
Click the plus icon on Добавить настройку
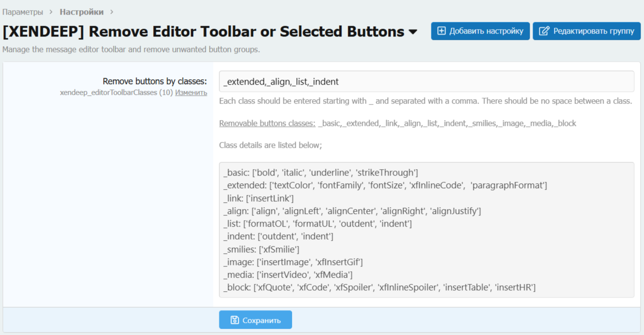[441, 31]
